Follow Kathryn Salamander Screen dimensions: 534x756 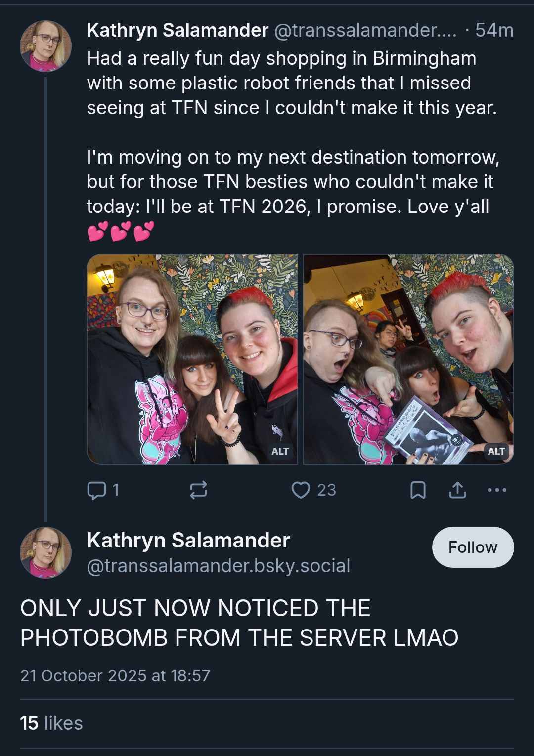point(473,547)
